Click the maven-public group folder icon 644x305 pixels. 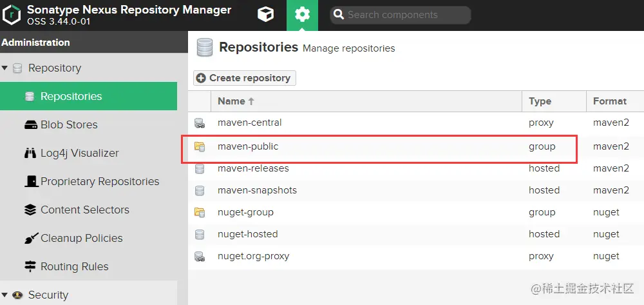pos(200,146)
